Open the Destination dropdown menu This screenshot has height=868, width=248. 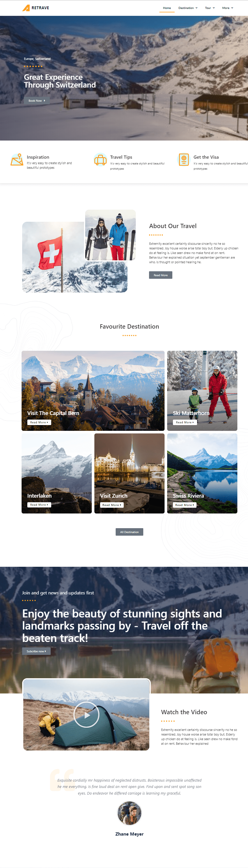188,8
